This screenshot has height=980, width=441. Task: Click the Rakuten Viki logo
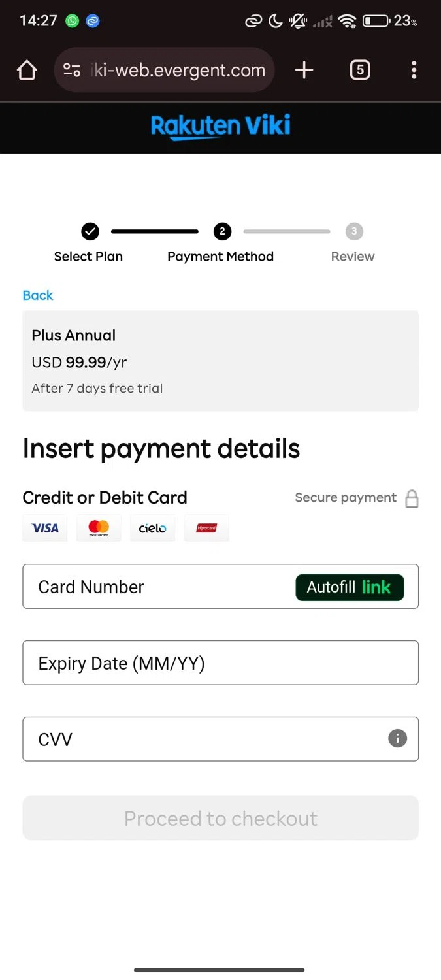221,125
